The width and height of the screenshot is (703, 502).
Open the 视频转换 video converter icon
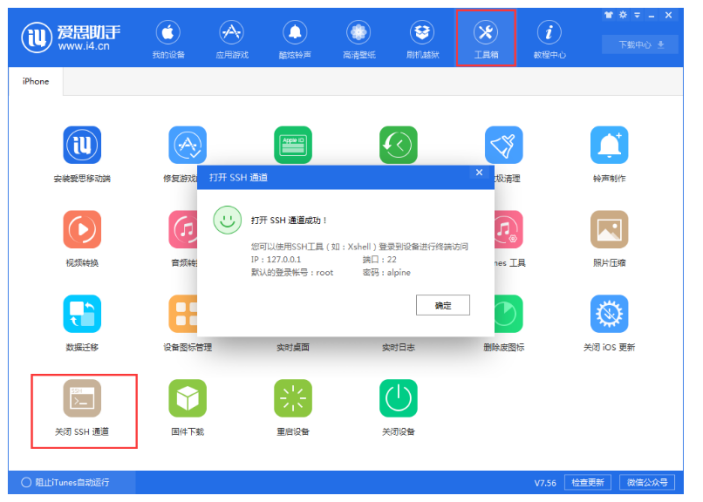pyautogui.click(x=82, y=229)
